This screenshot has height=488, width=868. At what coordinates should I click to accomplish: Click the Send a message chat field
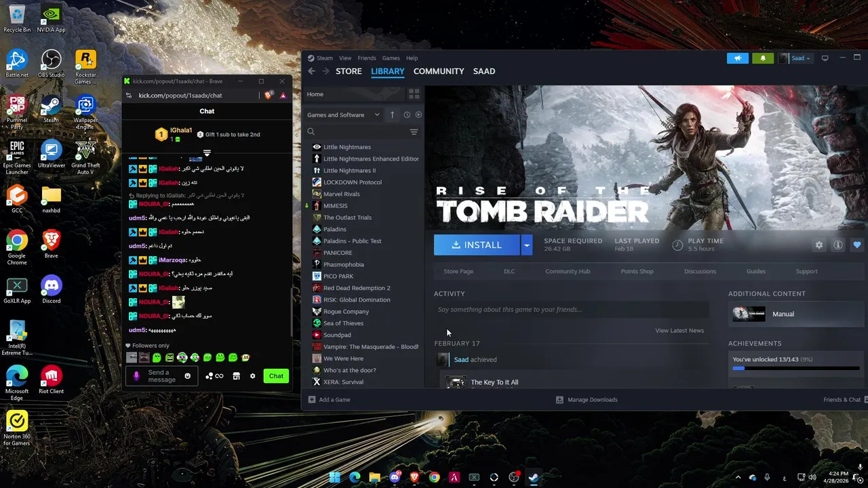point(162,376)
